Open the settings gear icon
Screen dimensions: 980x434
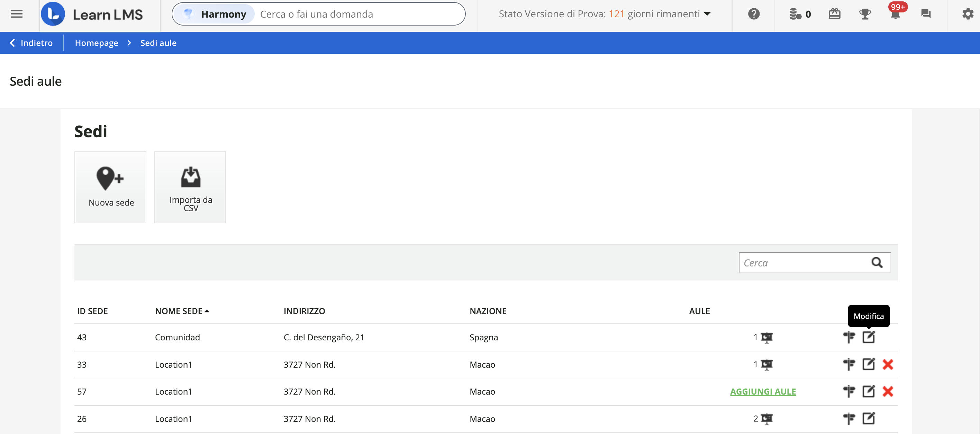click(968, 14)
